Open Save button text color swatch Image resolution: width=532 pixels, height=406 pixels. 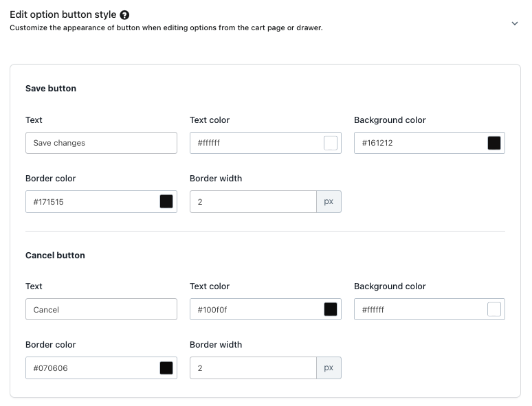coord(331,143)
